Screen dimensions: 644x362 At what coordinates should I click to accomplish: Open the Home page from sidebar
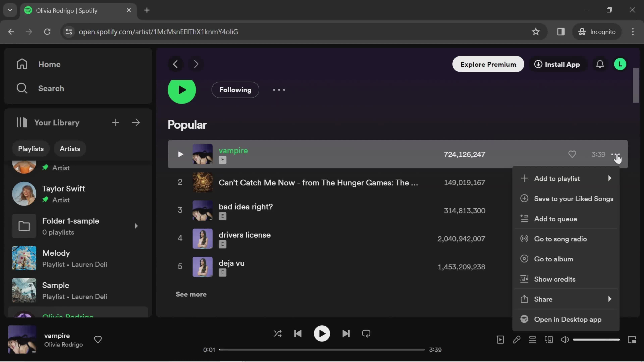(39, 64)
